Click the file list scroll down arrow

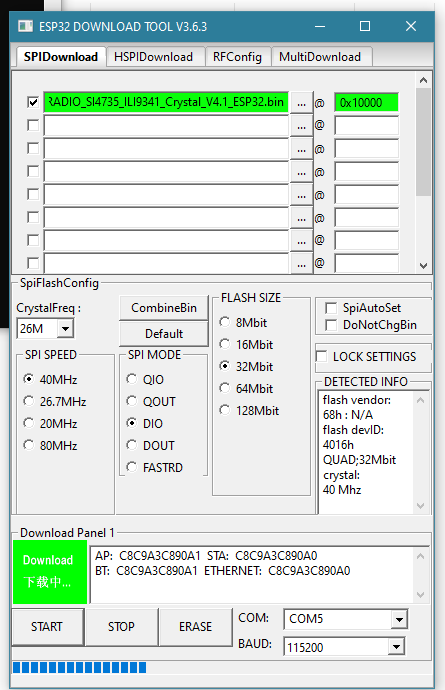tap(423, 265)
